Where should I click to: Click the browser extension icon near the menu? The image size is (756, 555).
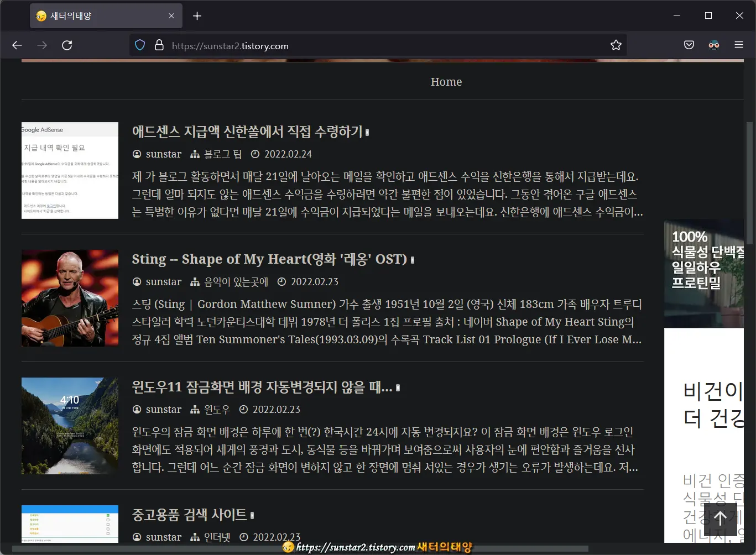(x=713, y=45)
